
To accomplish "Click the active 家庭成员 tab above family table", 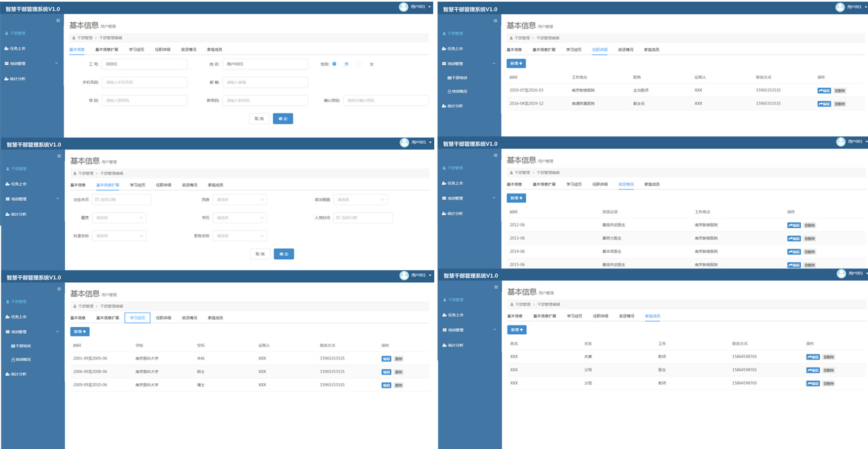I will point(652,316).
